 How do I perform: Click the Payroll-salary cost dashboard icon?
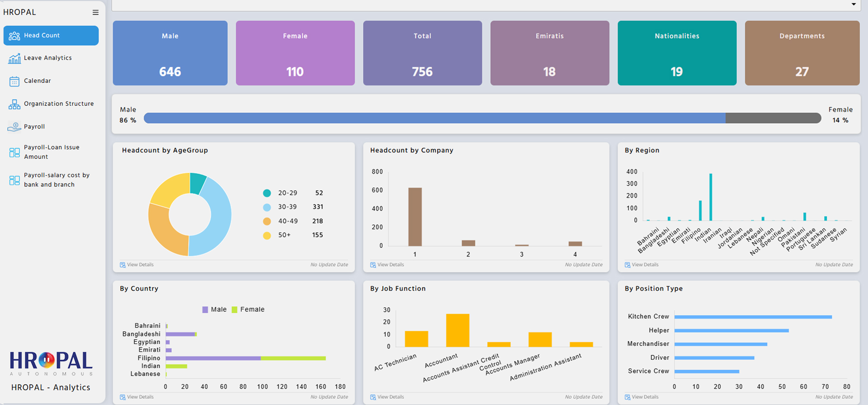[x=14, y=180]
